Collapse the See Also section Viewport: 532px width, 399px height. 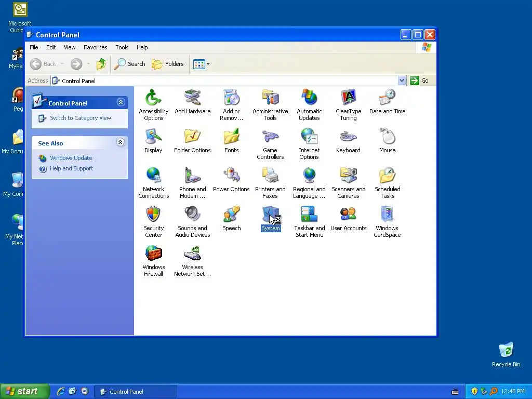120,142
